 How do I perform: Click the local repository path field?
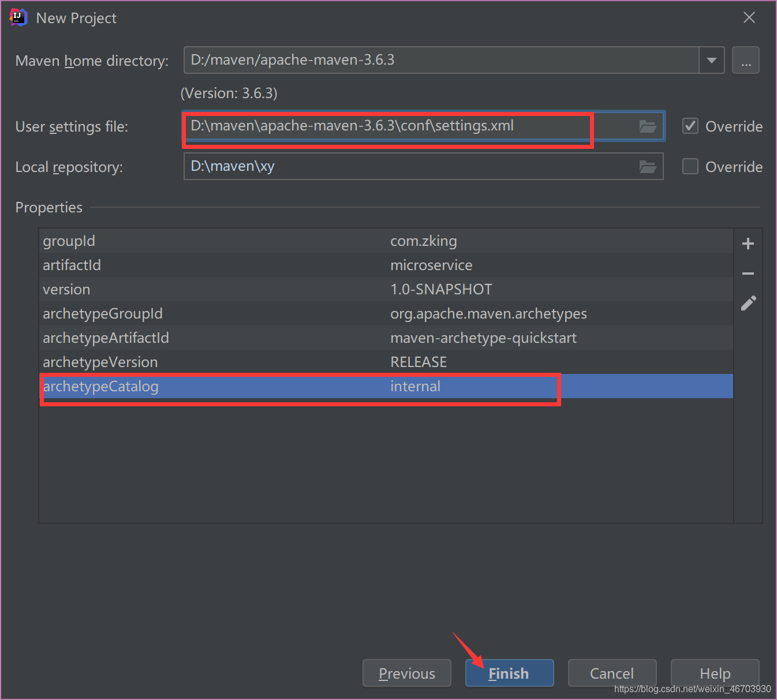click(x=423, y=166)
